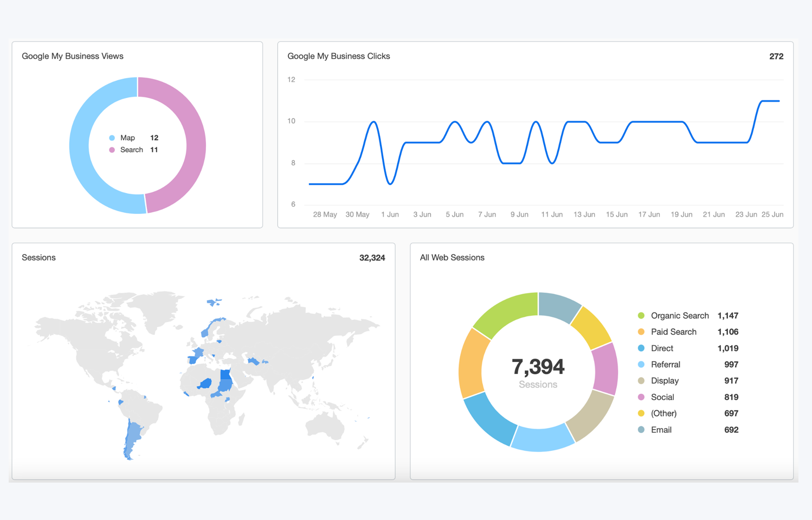Select the Direct legend entry label
The image size is (812, 520).
pos(662,348)
